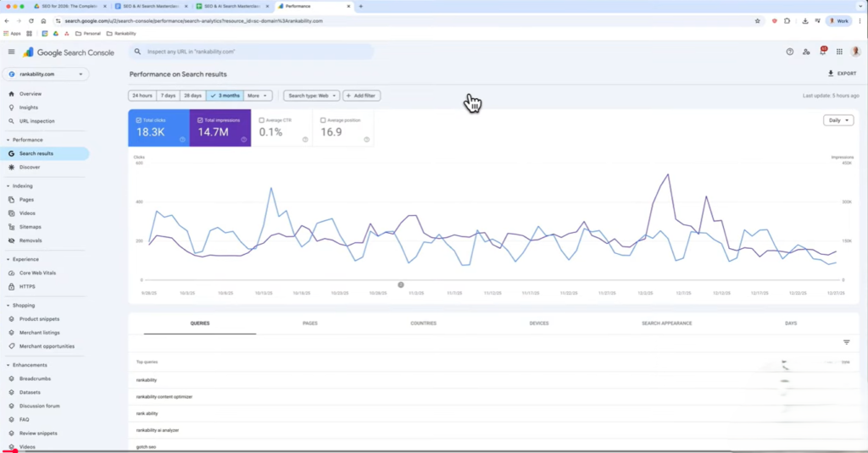
Task: Click the filter rows icon above the table
Action: click(x=846, y=342)
